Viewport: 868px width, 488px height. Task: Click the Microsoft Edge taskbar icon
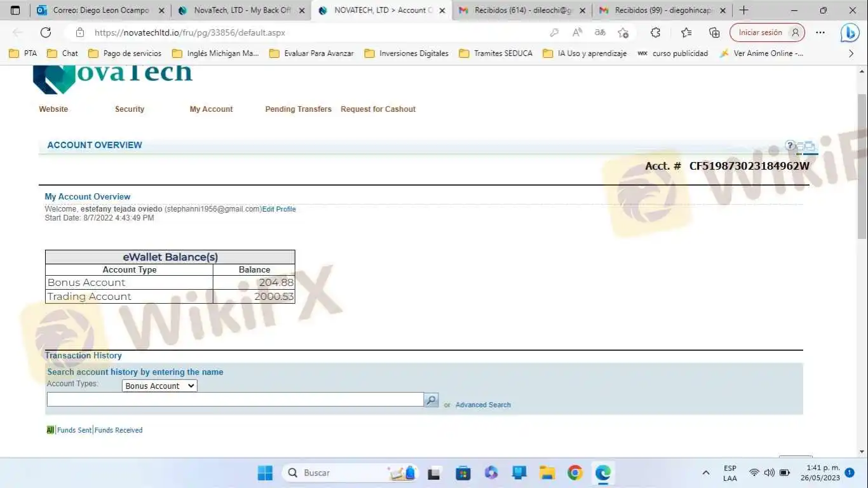tap(602, 473)
